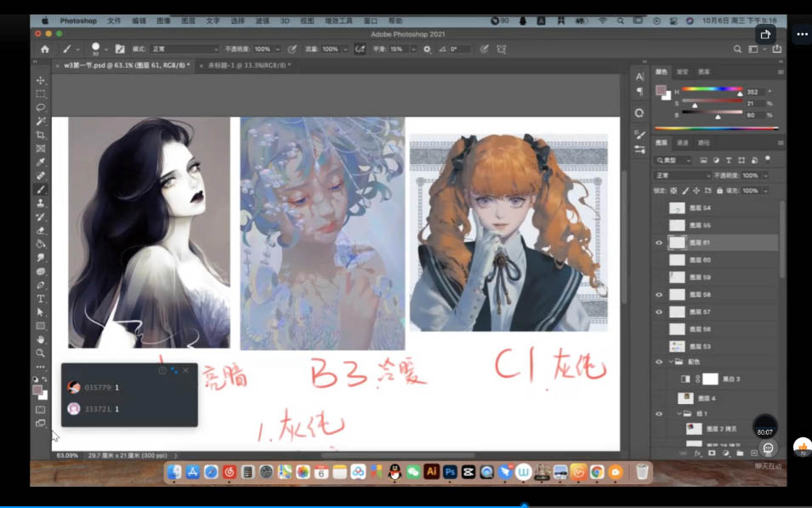Hide the 组 1 group

click(x=659, y=414)
